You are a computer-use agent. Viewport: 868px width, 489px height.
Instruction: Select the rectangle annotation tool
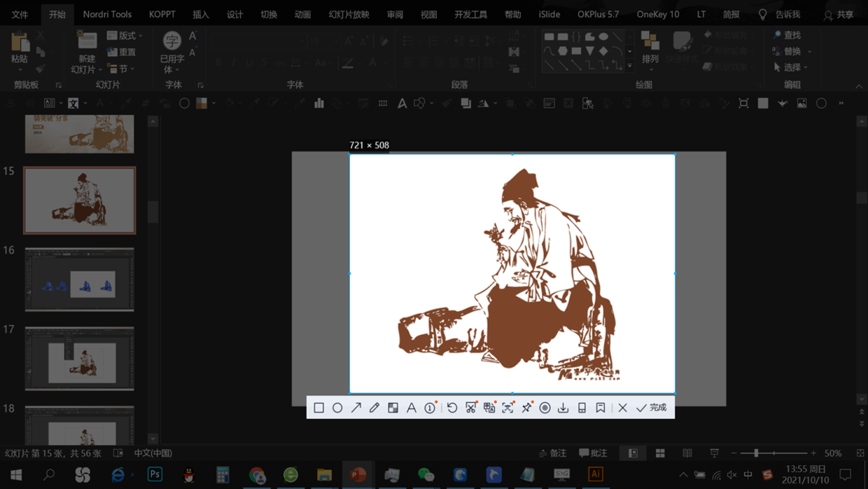(x=318, y=408)
